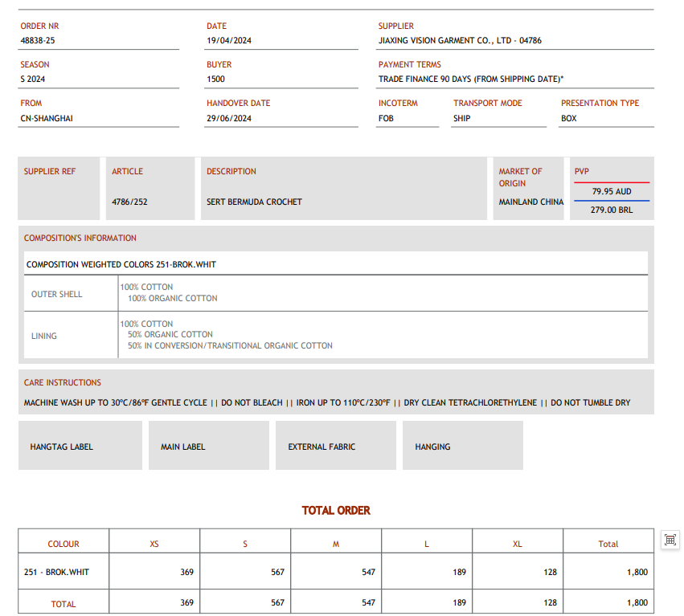Click the SERT BERMUDA CROCHET description
The width and height of the screenshot is (684, 616).
(x=254, y=202)
